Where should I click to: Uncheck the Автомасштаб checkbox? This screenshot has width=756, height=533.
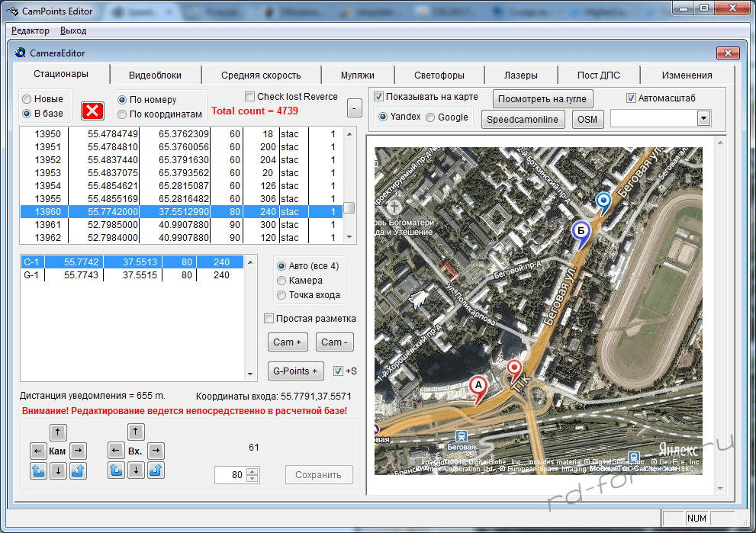pos(631,98)
